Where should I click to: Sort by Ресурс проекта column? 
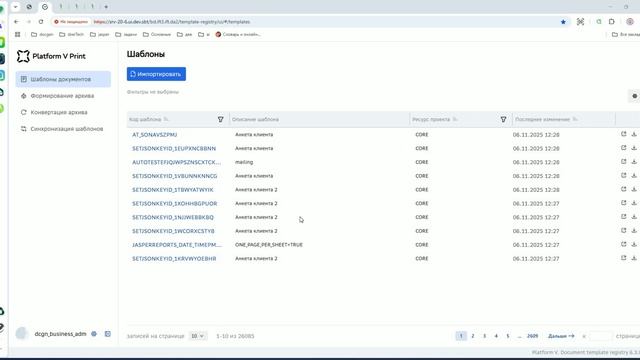coord(455,119)
